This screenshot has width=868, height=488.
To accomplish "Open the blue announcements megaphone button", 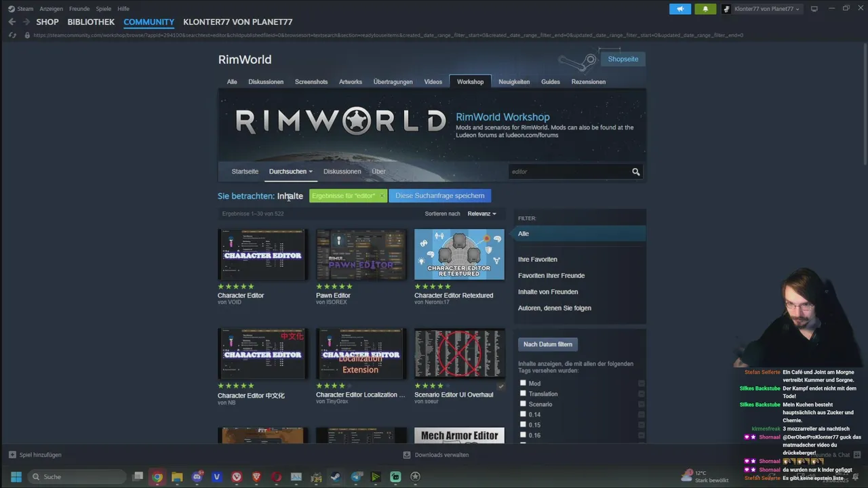I will point(680,9).
